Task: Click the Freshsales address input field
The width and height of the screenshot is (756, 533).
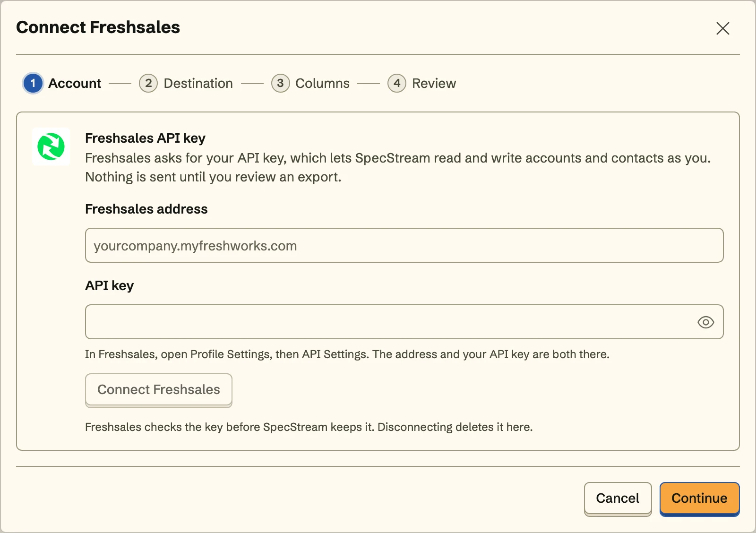Action: coord(404,245)
